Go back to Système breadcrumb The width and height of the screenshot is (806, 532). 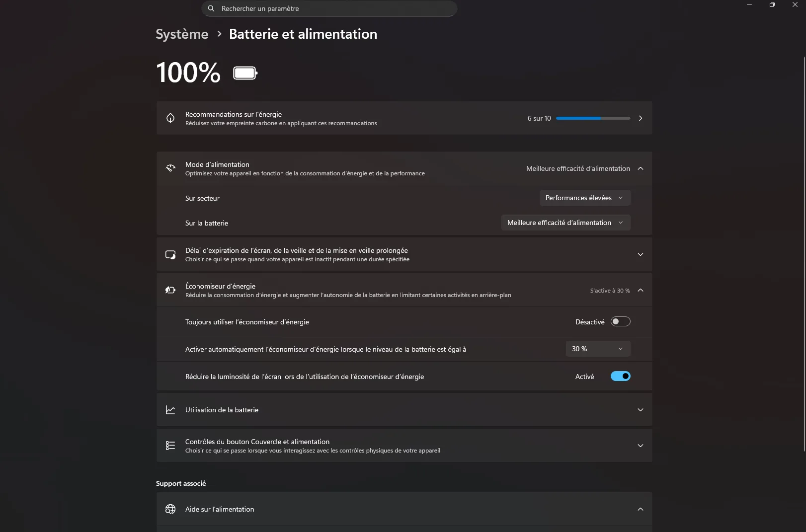click(182, 34)
